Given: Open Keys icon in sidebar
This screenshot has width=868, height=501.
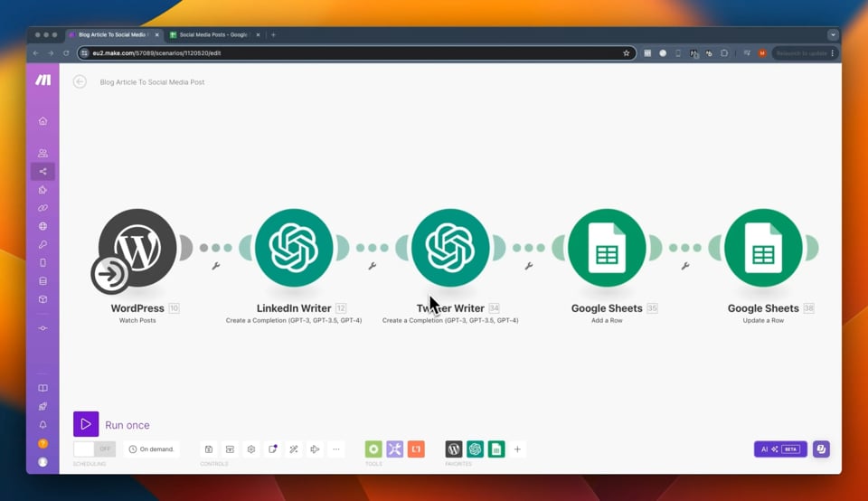Looking at the screenshot, I should tap(42, 244).
